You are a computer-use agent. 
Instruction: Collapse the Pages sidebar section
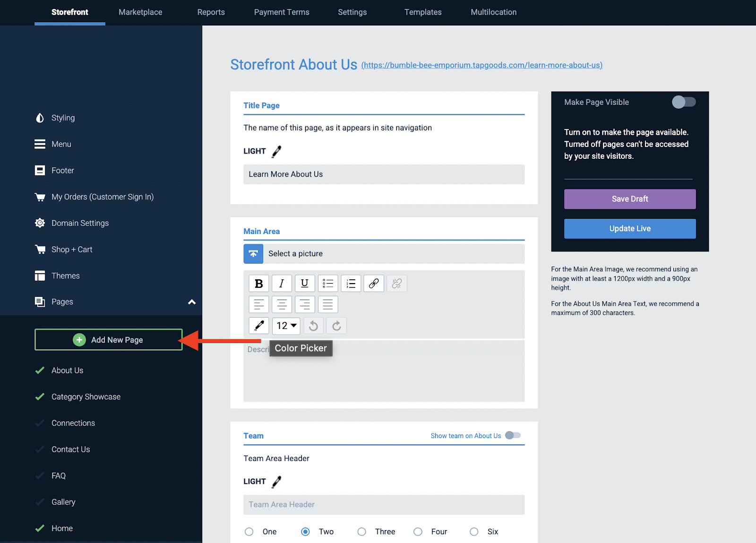[192, 302]
